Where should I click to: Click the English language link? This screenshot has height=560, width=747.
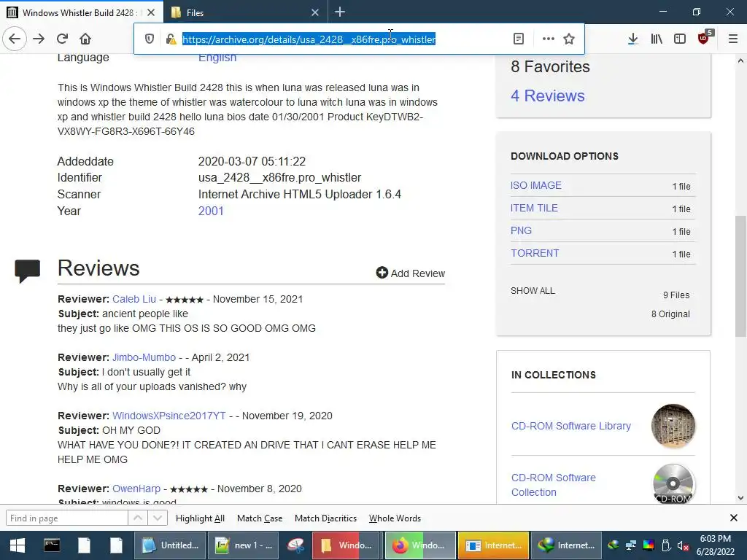pos(217,58)
